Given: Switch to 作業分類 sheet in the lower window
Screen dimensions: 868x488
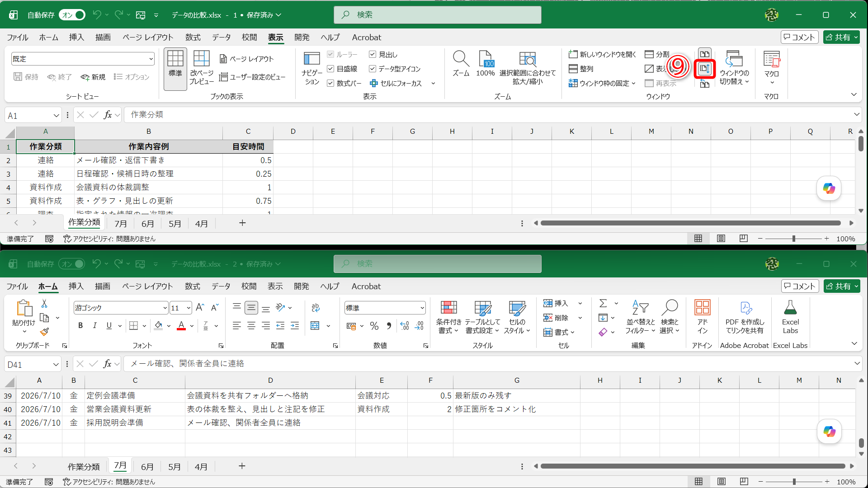Looking at the screenshot, I should point(84,467).
